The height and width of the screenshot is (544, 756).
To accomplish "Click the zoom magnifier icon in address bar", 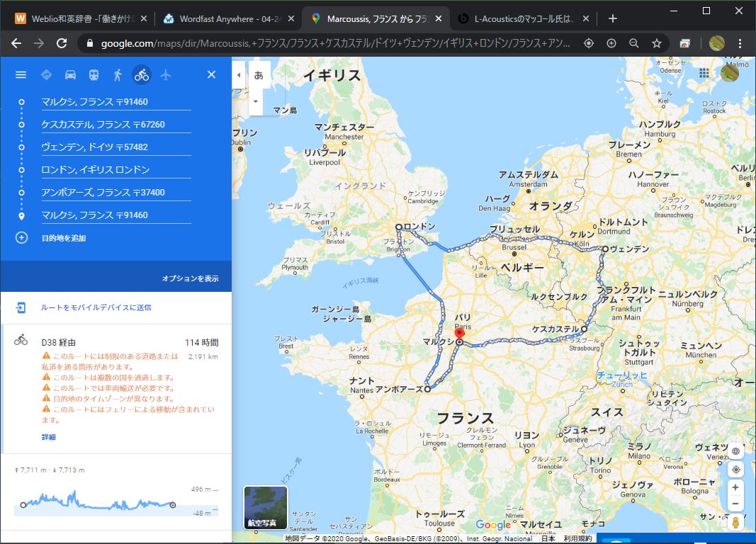I will [x=634, y=43].
